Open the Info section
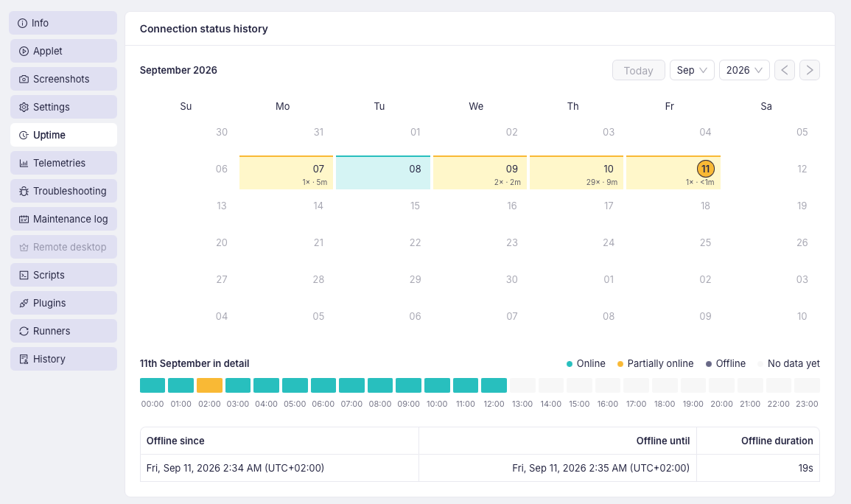Image resolution: width=851 pixels, height=504 pixels. click(63, 23)
